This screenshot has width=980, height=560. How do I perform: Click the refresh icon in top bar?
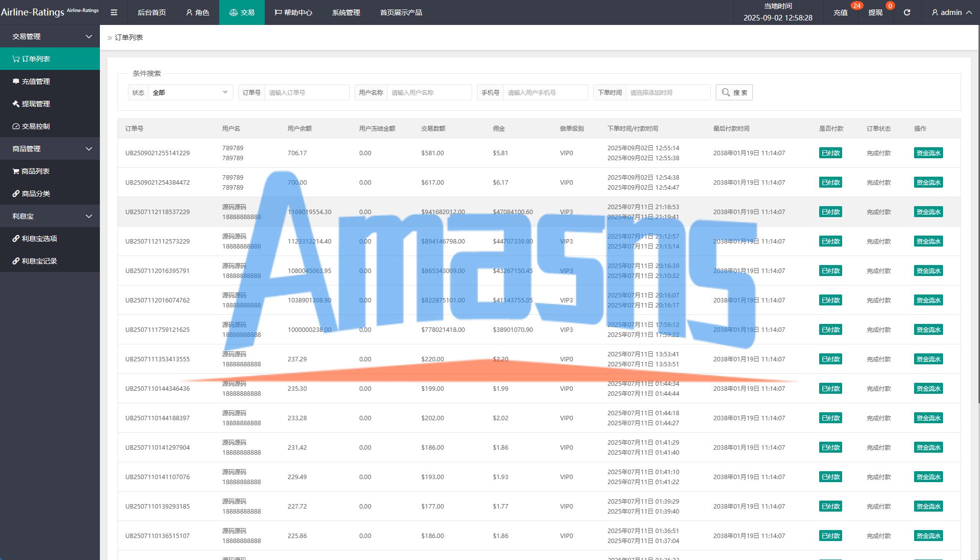point(907,12)
